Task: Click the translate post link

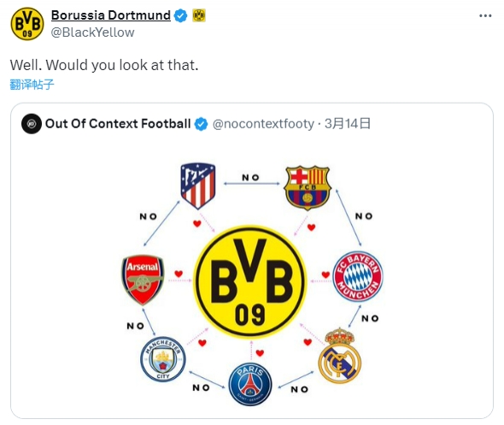Action: tap(32, 85)
